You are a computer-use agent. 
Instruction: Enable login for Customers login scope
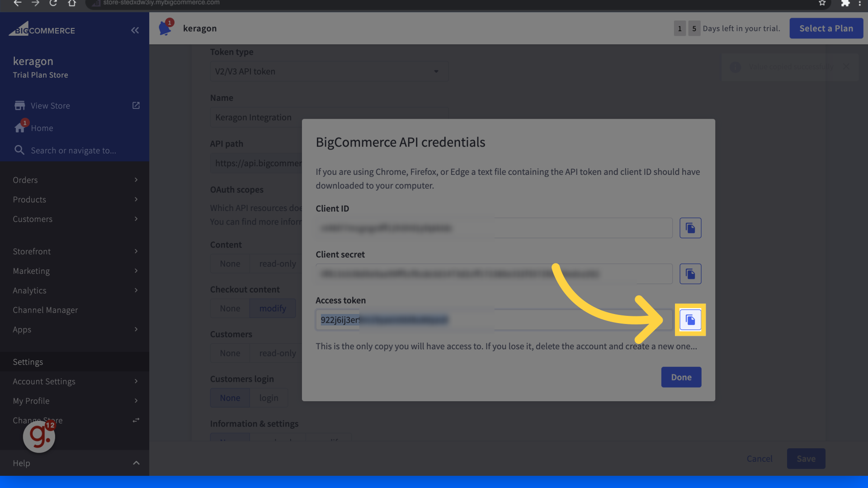[269, 398]
